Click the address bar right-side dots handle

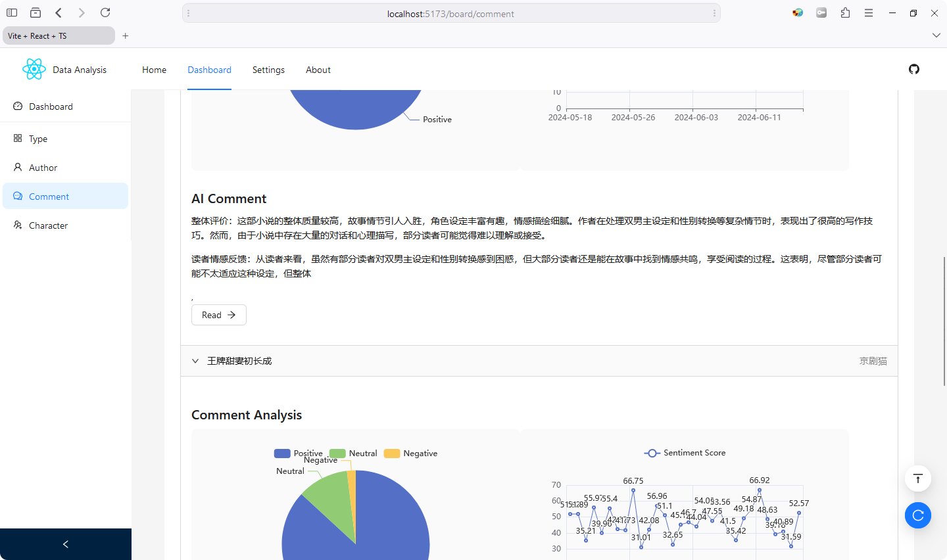pos(714,13)
